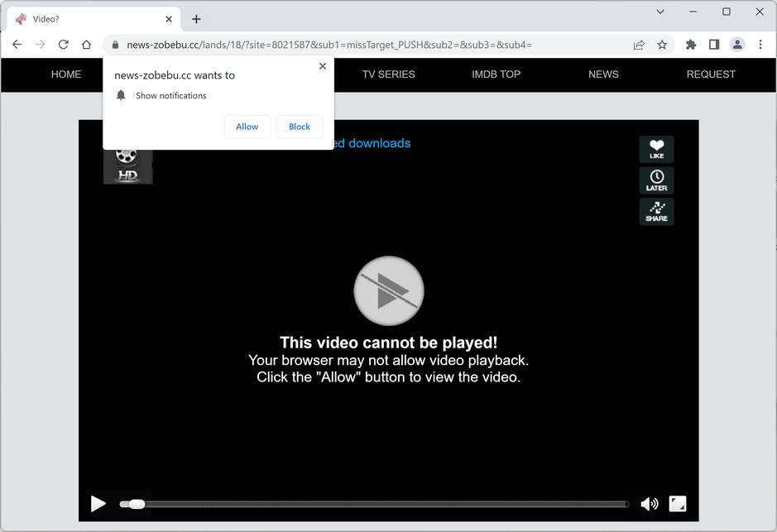The width and height of the screenshot is (777, 532).
Task: Click the forward navigation arrow
Action: pyautogui.click(x=41, y=45)
